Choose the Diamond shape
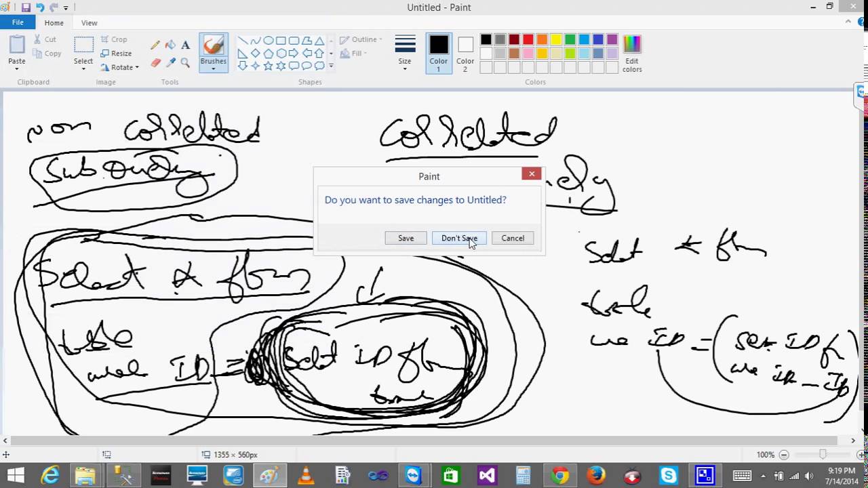This screenshot has height=488, width=868. pos(256,53)
